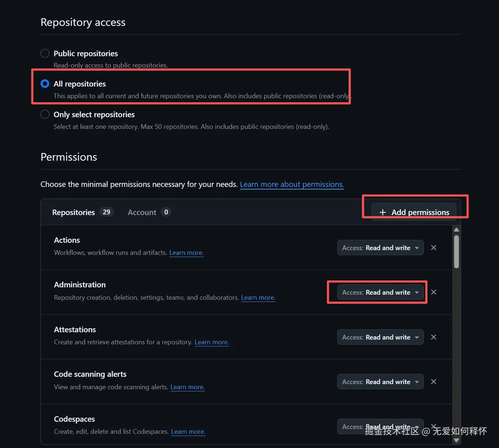Remove the Administration permission via its X icon

tap(434, 292)
